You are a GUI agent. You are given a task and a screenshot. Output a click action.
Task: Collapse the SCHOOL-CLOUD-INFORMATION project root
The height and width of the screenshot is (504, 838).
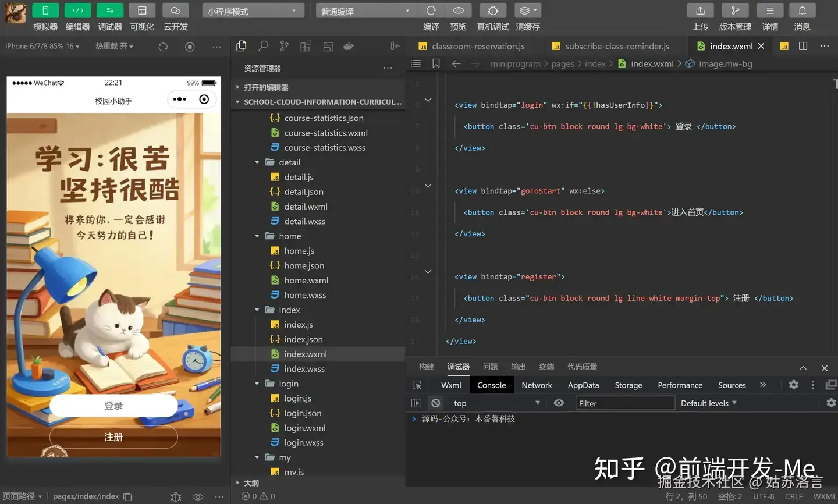click(318, 101)
